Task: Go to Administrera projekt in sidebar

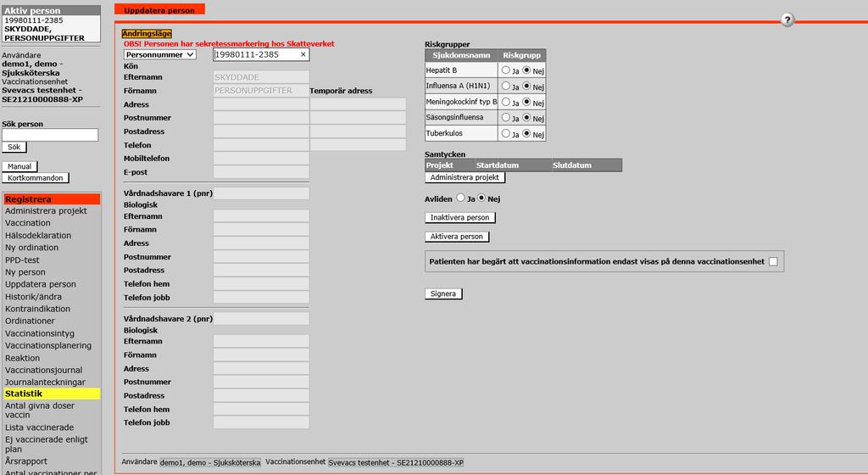Action: coord(46,211)
